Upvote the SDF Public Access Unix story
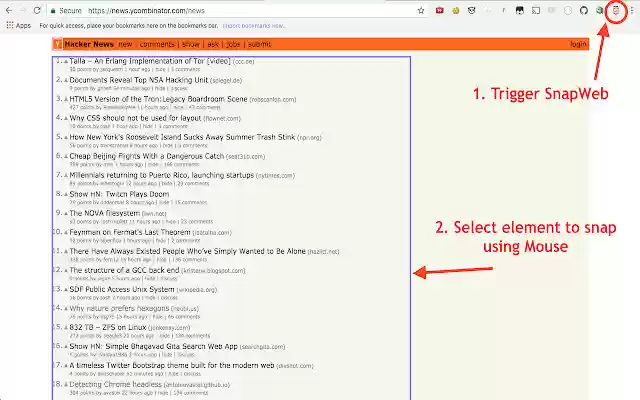 click(x=66, y=290)
